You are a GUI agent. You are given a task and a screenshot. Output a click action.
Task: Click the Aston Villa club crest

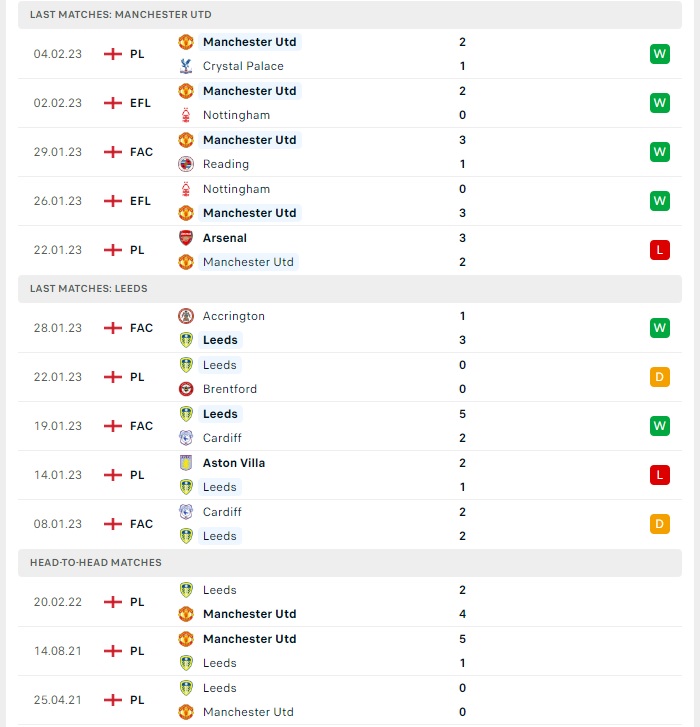186,463
